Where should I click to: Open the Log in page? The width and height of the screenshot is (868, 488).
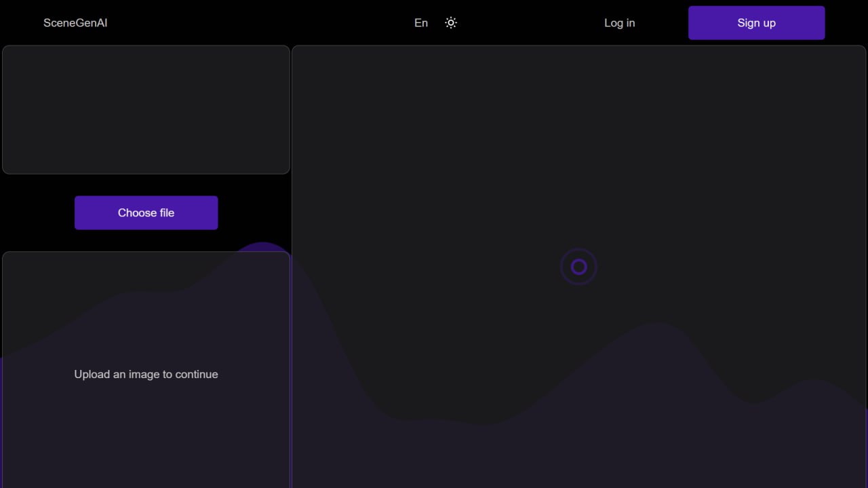click(619, 22)
